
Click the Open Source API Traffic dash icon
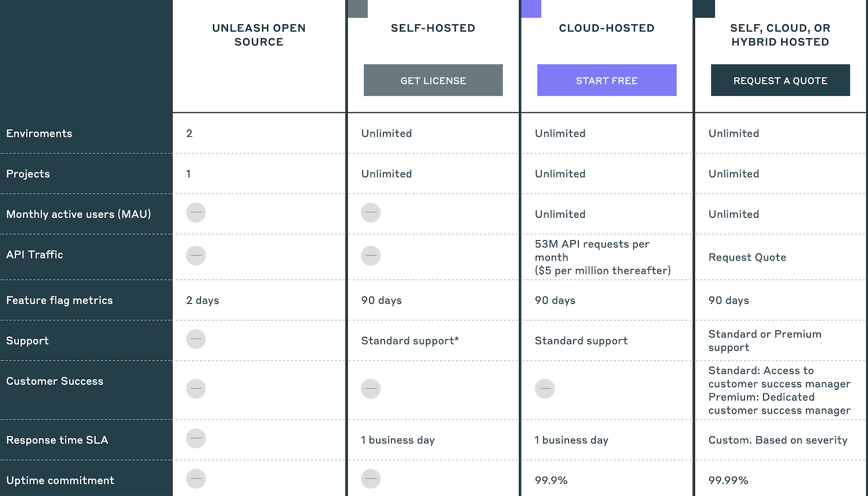196,255
